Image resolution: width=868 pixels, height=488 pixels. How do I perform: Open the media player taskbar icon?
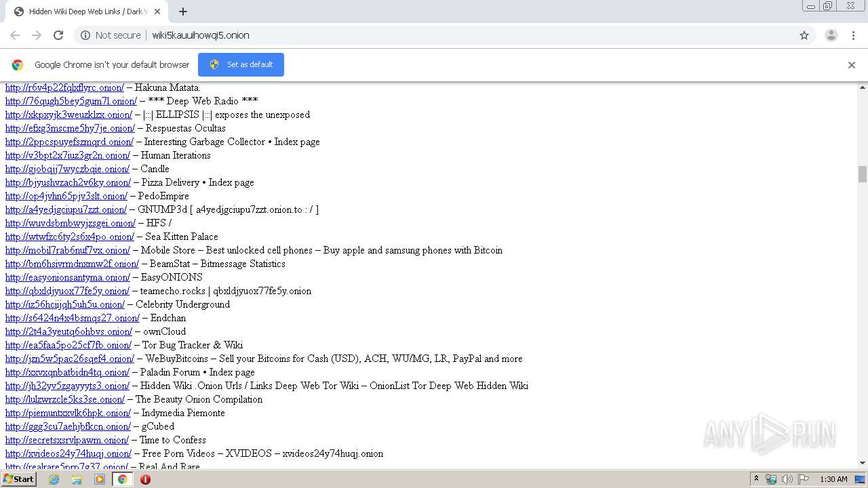point(100,479)
